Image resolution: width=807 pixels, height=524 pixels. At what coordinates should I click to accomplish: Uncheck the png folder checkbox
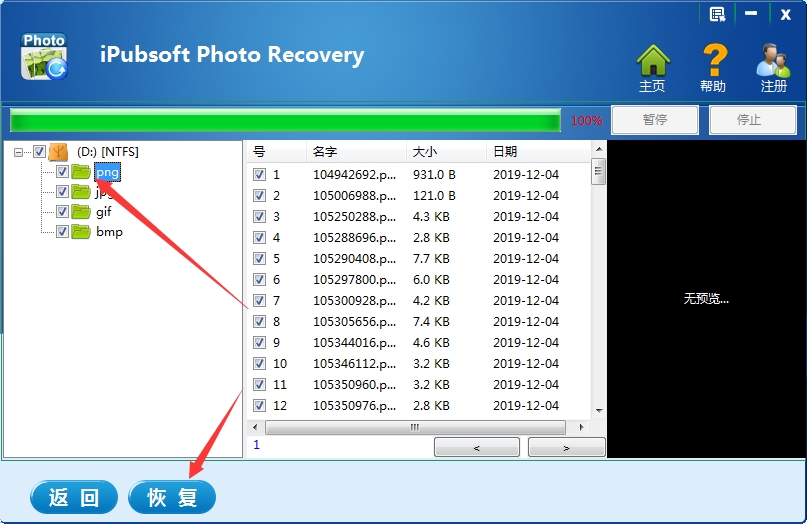click(62, 171)
